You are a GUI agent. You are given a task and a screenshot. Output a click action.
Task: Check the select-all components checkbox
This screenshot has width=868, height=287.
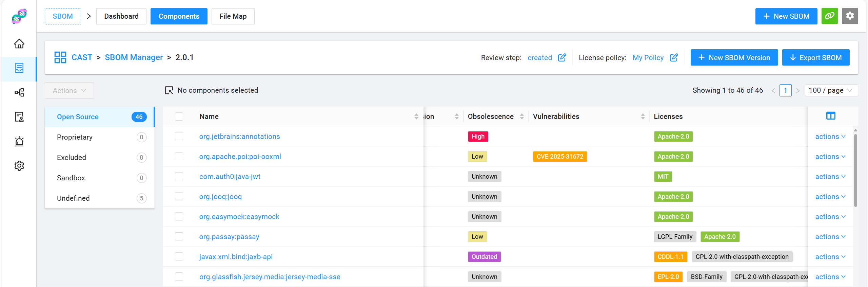[179, 116]
